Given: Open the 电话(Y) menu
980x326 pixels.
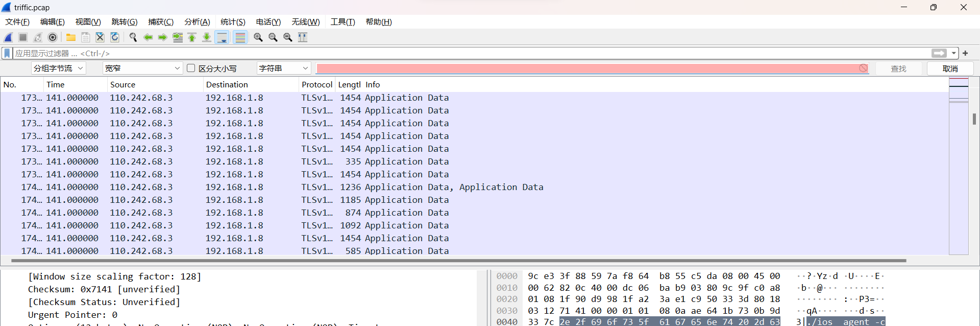Looking at the screenshot, I should 268,22.
